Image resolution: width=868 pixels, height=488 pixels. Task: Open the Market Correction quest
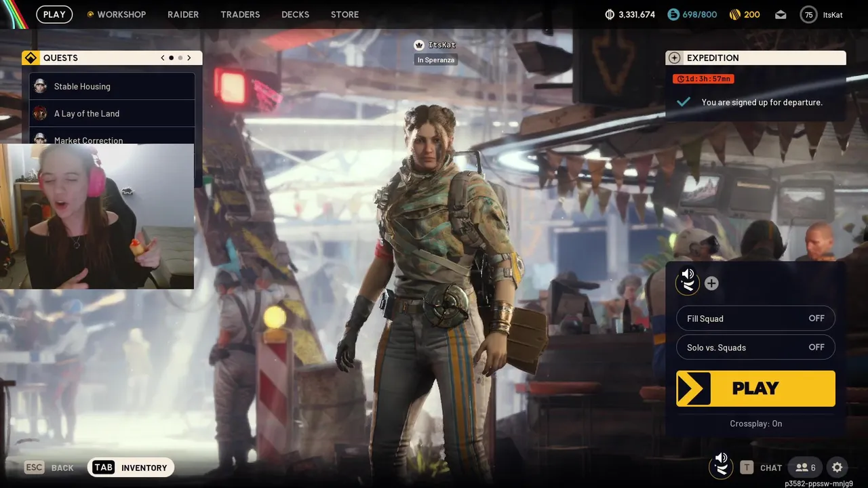(x=112, y=136)
